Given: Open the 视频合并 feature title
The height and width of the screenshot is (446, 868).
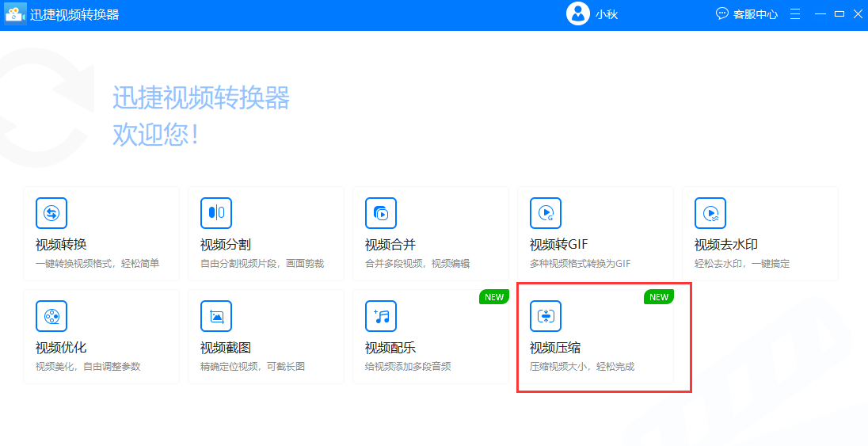Looking at the screenshot, I should [390, 244].
